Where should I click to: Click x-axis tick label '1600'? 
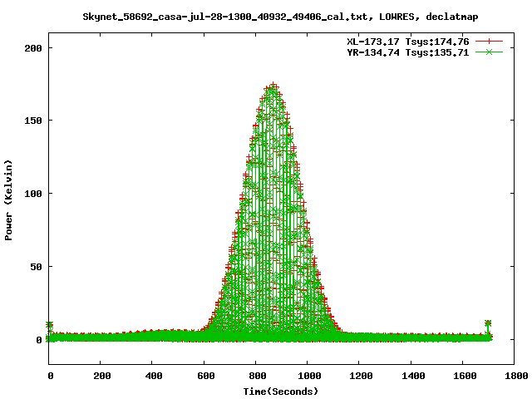465,376
